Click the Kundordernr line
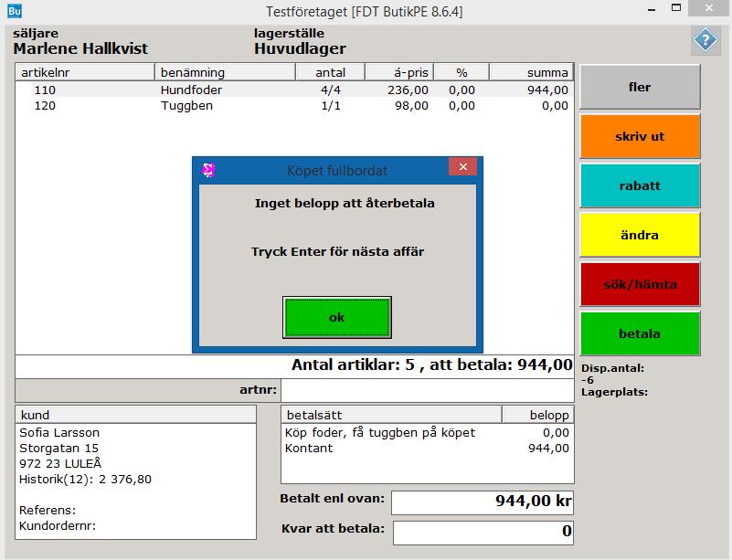This screenshot has height=560, width=732. pos(58,526)
